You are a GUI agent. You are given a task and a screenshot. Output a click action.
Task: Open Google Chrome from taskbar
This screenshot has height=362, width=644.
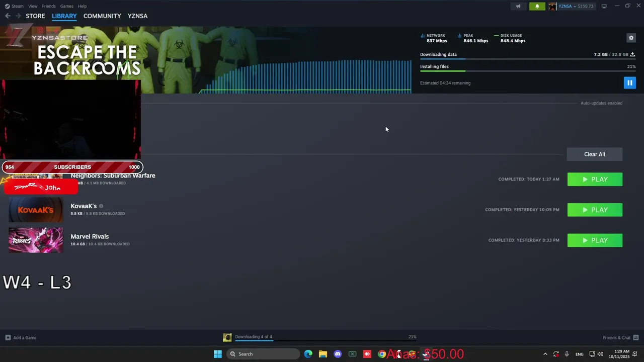tap(382, 354)
